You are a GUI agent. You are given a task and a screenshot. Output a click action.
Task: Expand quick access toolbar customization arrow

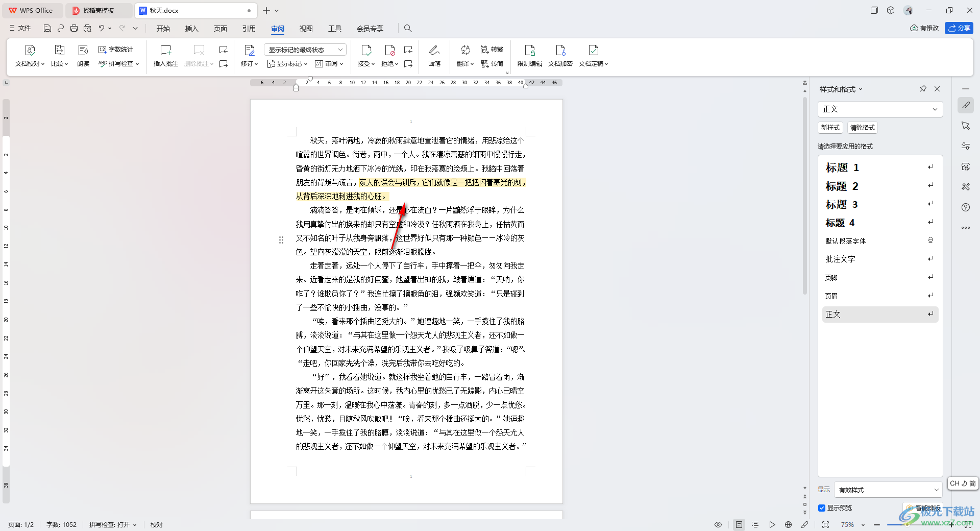click(135, 28)
